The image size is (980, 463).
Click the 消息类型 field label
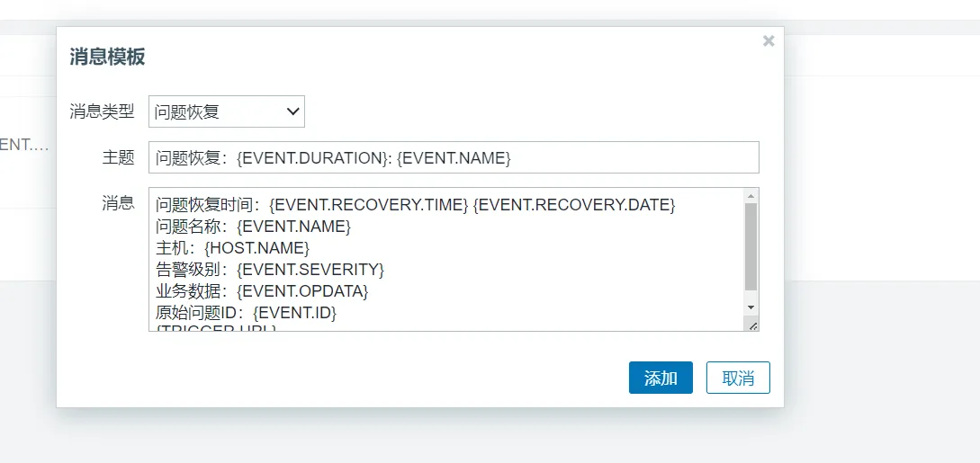click(x=102, y=111)
